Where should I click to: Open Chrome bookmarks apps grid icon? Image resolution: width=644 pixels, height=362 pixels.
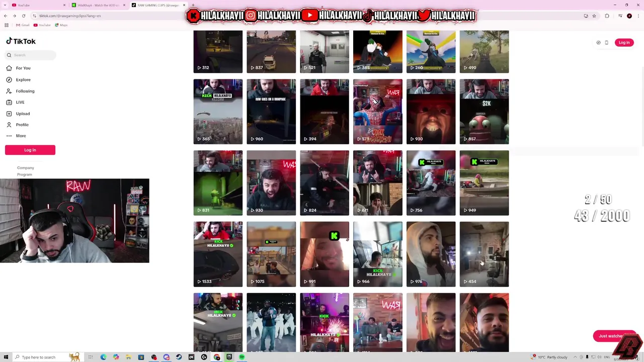[x=6, y=25]
